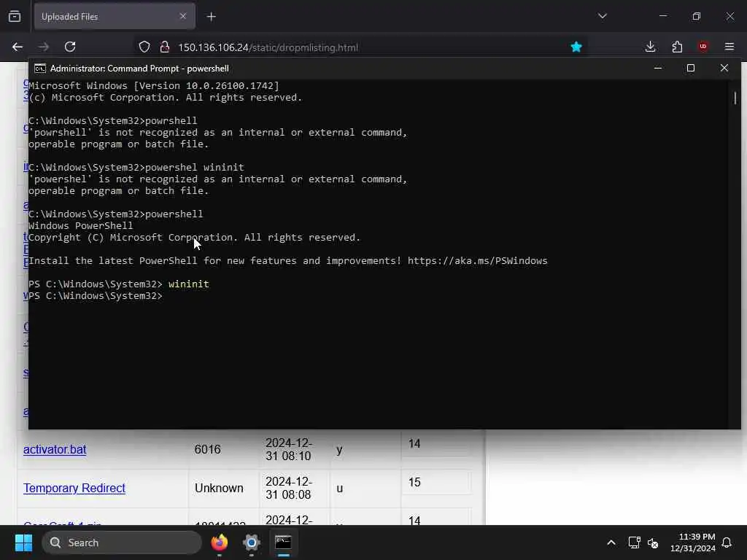The width and height of the screenshot is (747, 560).
Task: Select the Uploaded Files browser tab
Action: 115,17
